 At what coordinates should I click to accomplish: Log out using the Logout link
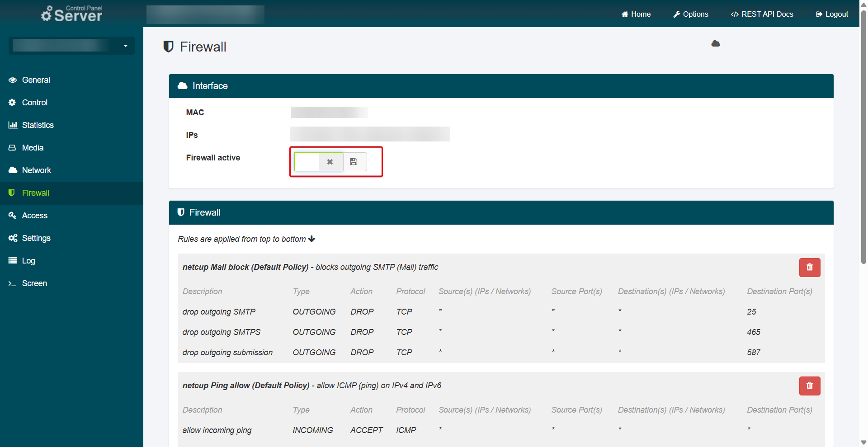(x=832, y=14)
